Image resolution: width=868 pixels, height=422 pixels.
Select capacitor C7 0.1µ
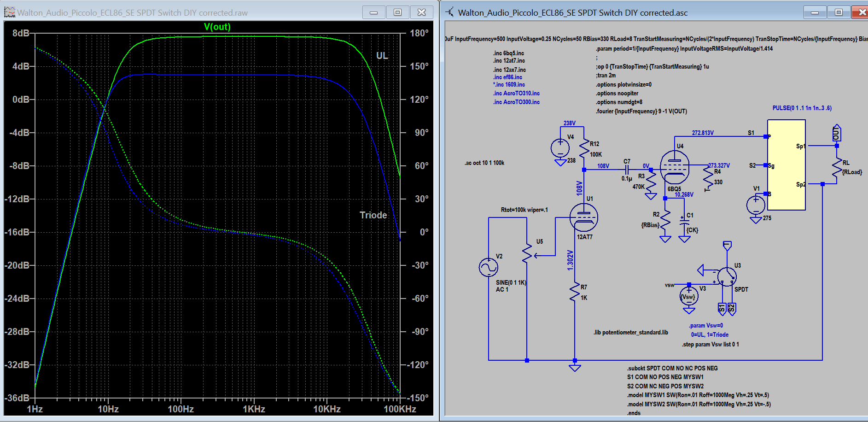[627, 170]
